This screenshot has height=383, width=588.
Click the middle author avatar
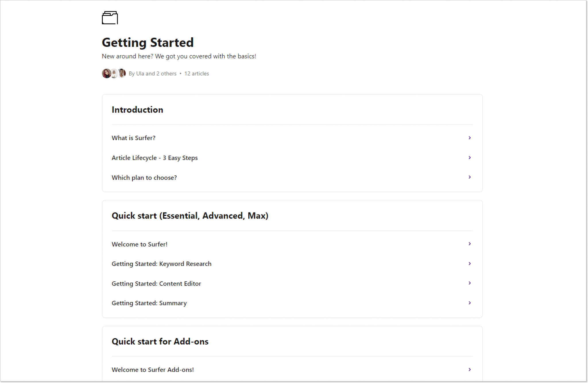coord(115,73)
